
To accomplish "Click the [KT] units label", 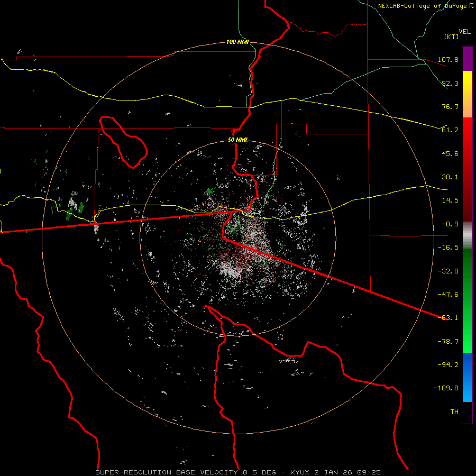I will pyautogui.click(x=452, y=36).
